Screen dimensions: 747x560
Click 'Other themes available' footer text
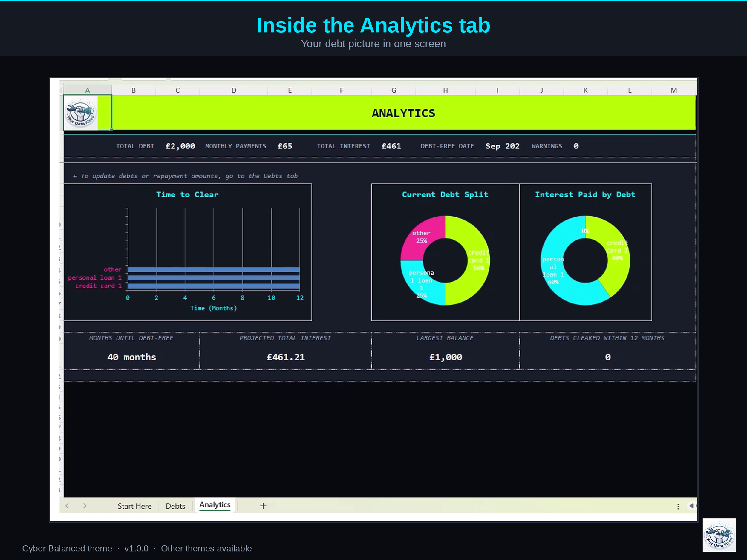206,549
